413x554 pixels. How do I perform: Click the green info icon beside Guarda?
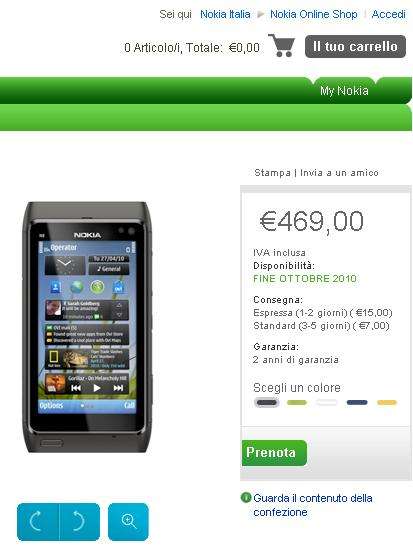(246, 497)
